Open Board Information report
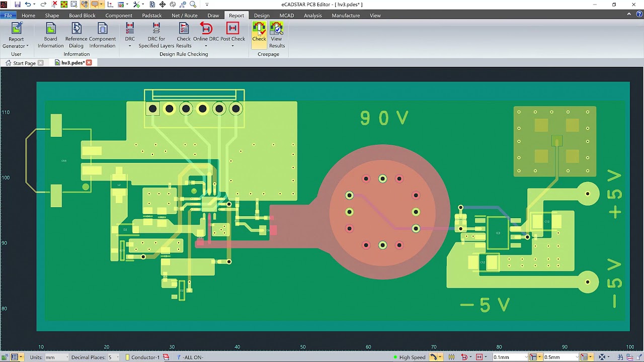This screenshot has height=362, width=644. pyautogui.click(x=50, y=35)
